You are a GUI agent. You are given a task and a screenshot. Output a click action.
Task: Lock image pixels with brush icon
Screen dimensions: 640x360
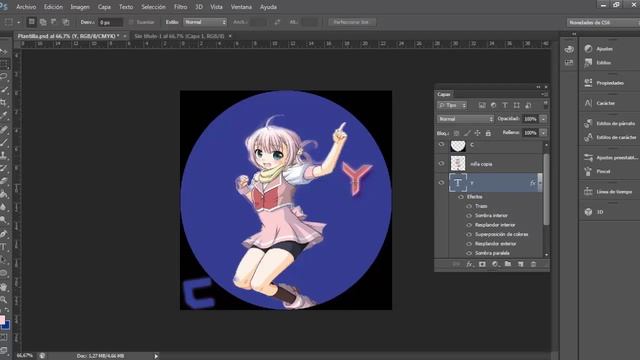[x=467, y=133]
